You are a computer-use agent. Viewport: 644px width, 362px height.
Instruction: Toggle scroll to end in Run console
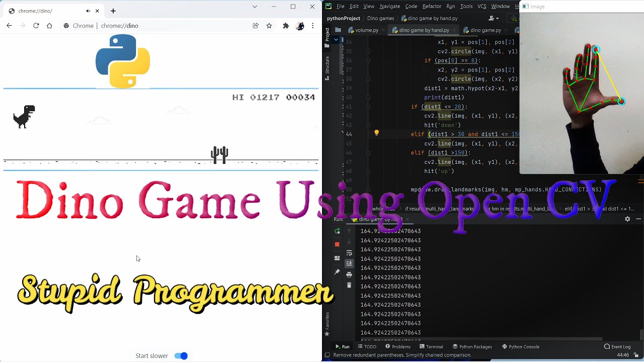[x=349, y=263]
